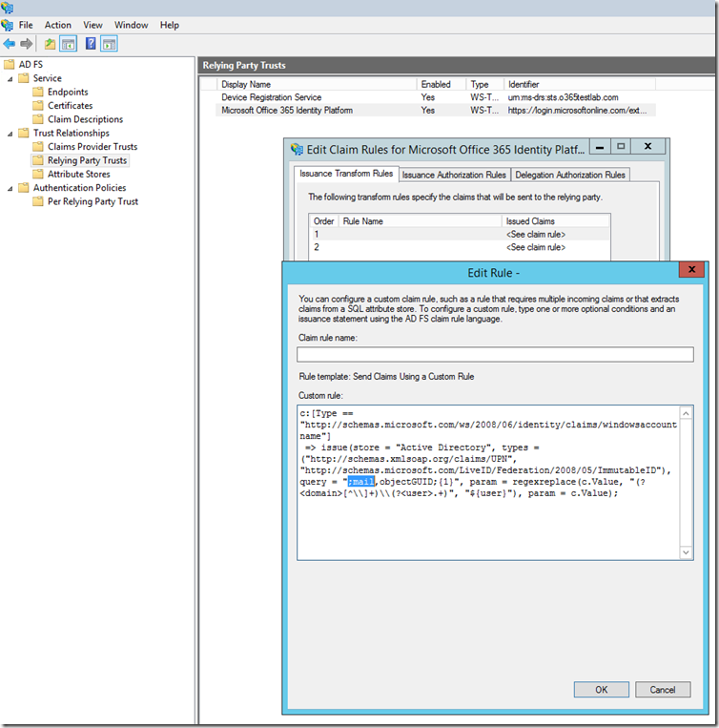The height and width of the screenshot is (728, 719).
Task: Click the Forward arrow toolbar icon
Action: click(x=27, y=44)
